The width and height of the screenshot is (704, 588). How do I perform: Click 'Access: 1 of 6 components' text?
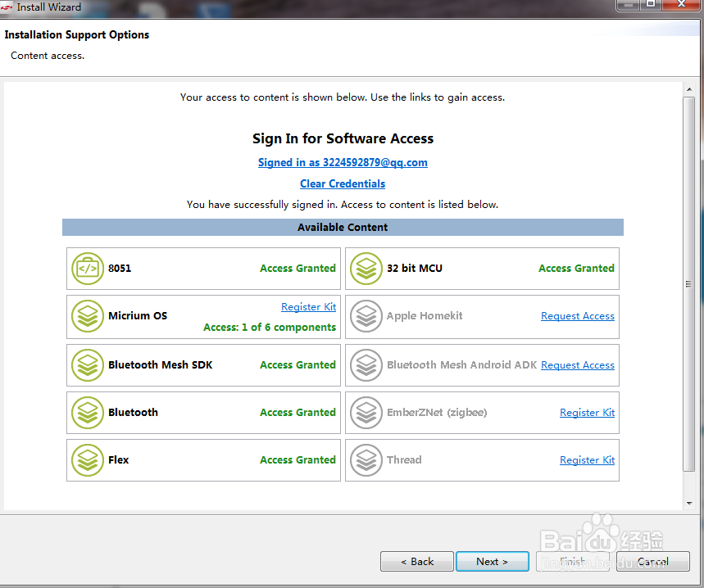[x=270, y=328]
